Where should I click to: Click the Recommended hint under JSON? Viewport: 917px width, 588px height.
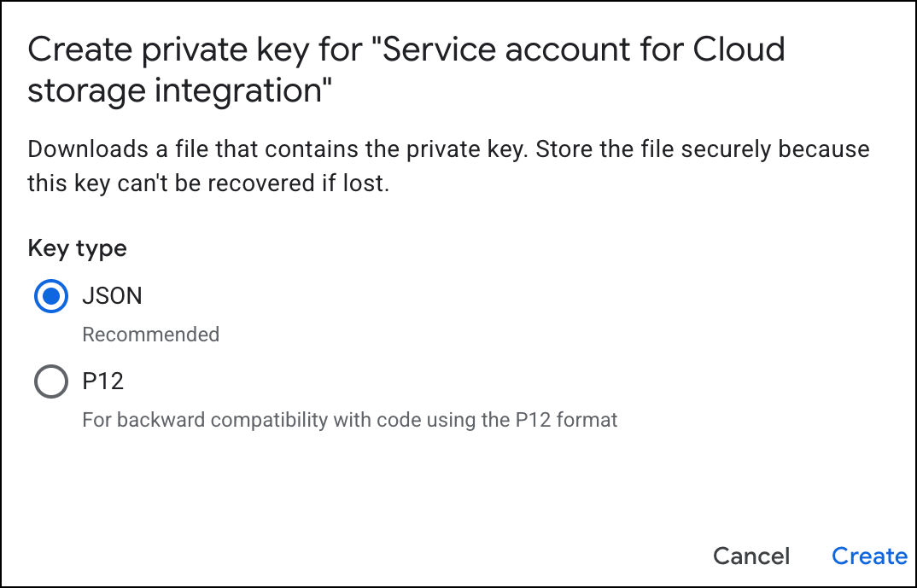coord(150,335)
